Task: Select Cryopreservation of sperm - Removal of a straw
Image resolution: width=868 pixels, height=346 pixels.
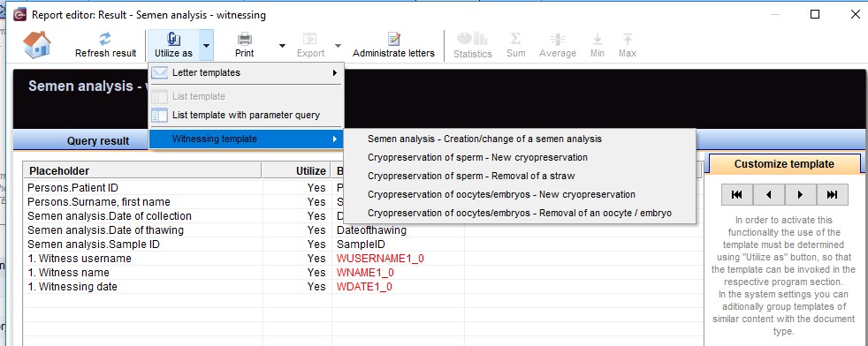Action: click(520, 176)
